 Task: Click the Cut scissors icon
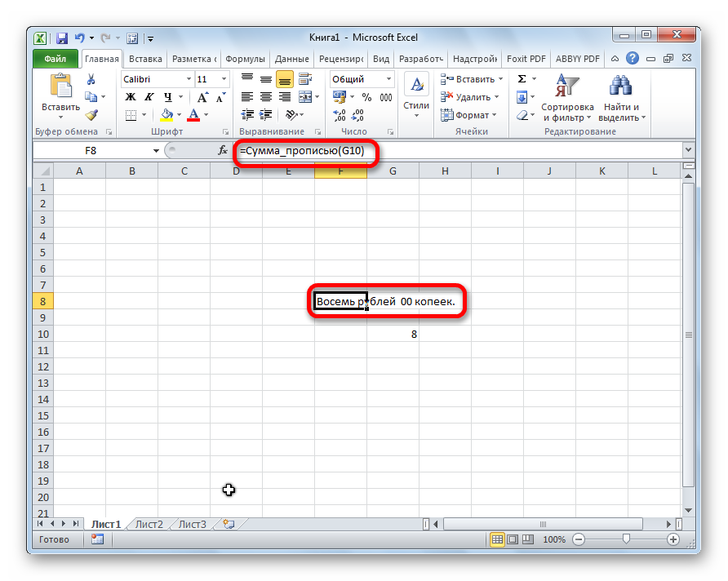pos(91,79)
